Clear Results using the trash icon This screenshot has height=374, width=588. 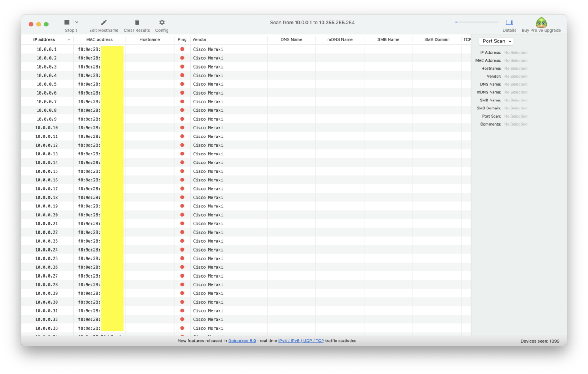point(137,23)
